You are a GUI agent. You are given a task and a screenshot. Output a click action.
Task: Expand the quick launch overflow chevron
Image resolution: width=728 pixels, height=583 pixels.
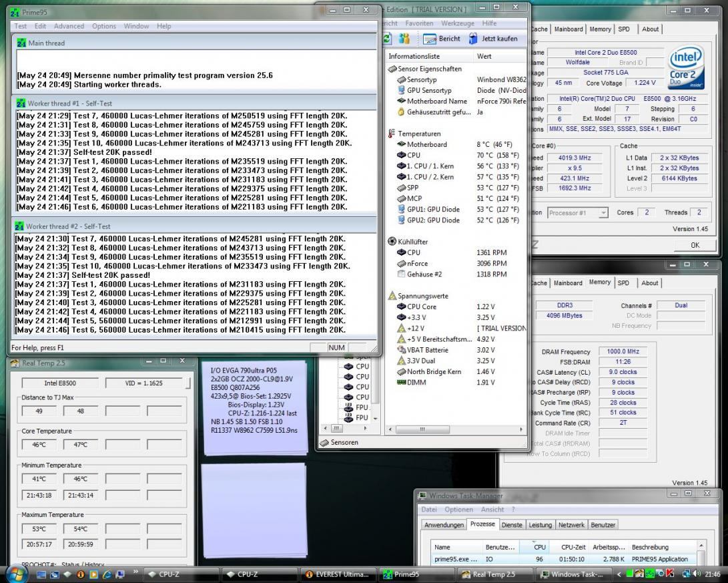135,572
